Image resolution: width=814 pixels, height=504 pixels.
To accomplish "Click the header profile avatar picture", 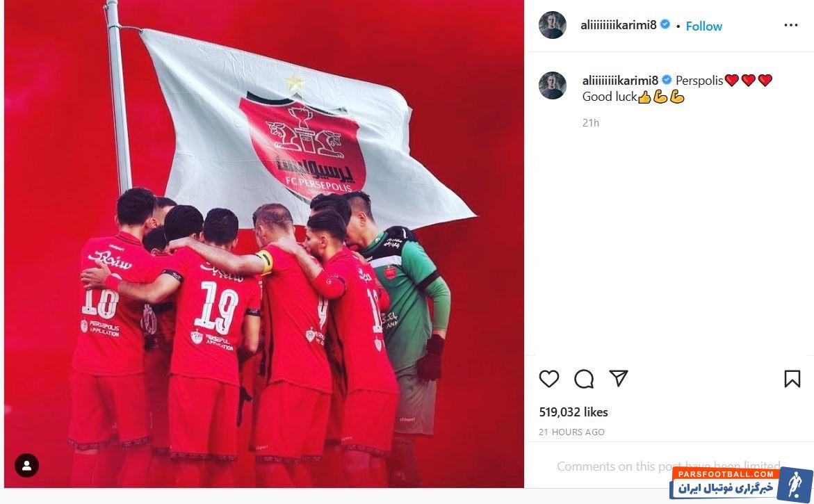I will click(x=553, y=25).
